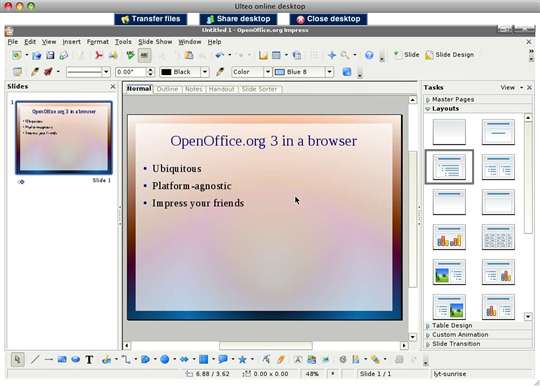This screenshot has height=386, width=540.
Task: Switch to the Outline view tab
Action: (x=167, y=89)
